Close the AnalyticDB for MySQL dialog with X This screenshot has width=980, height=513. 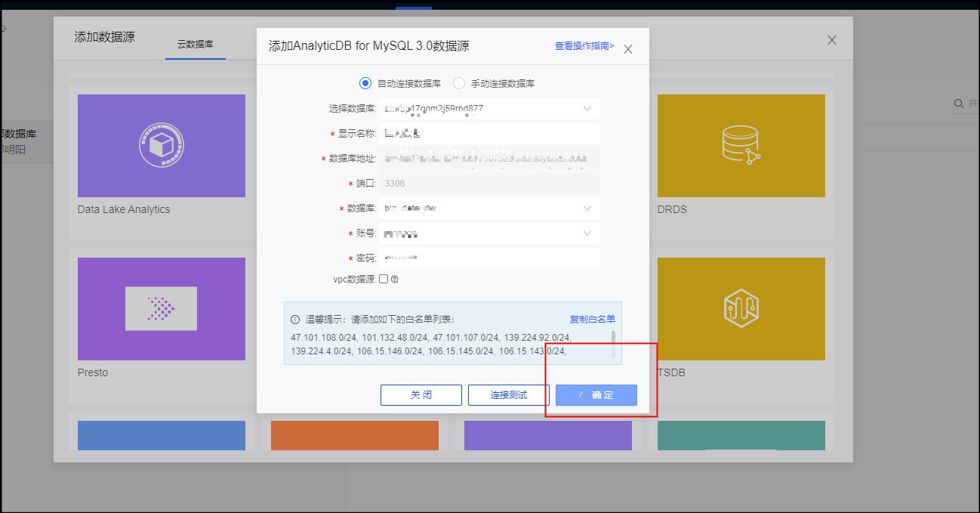(628, 49)
